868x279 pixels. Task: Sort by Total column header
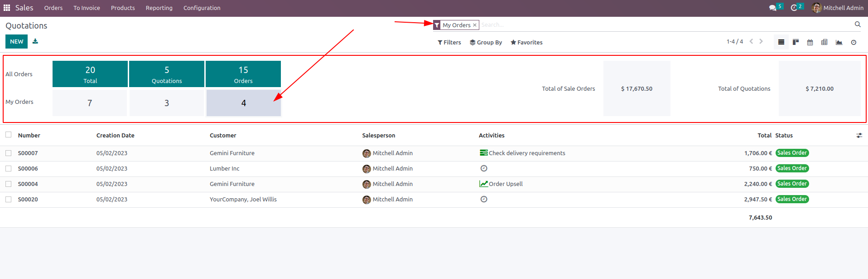(x=764, y=135)
